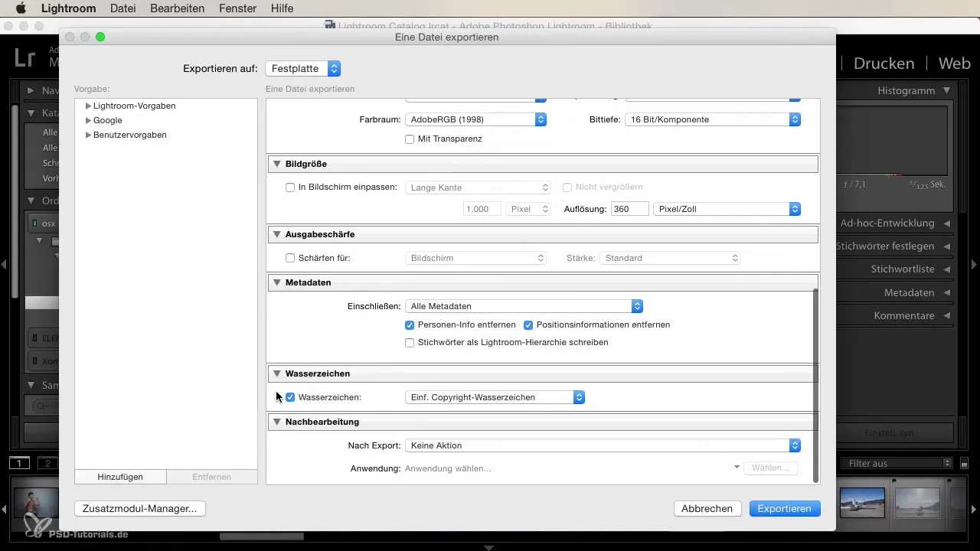980x551 pixels.
Task: Expand the Ad-hoc-Entwicklung panel
Action: [x=947, y=223]
